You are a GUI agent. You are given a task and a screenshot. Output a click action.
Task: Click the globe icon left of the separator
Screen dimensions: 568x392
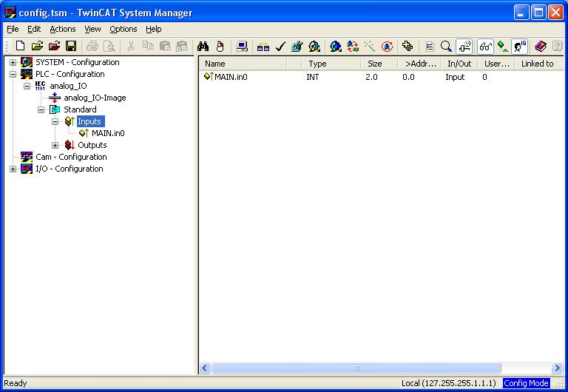tap(314, 46)
